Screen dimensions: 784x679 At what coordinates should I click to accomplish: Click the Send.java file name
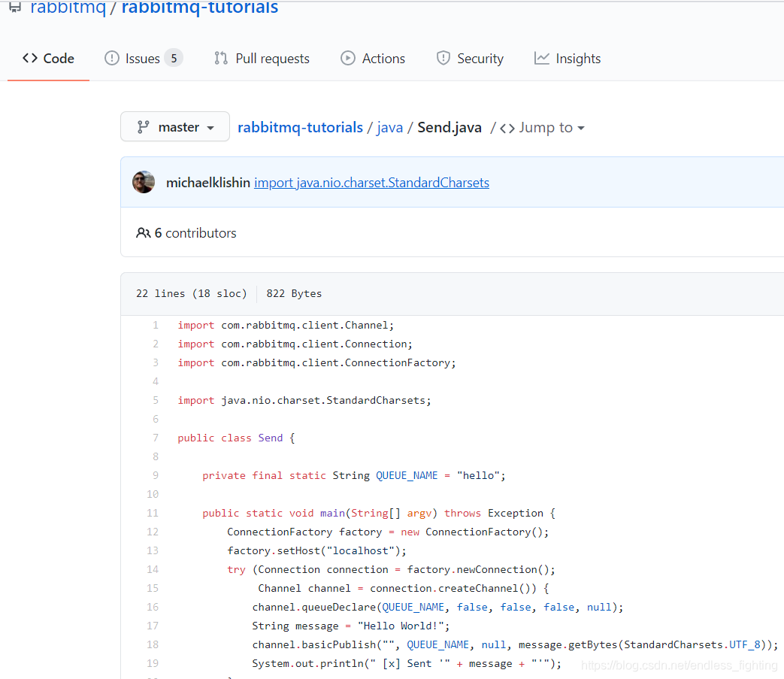pos(450,128)
